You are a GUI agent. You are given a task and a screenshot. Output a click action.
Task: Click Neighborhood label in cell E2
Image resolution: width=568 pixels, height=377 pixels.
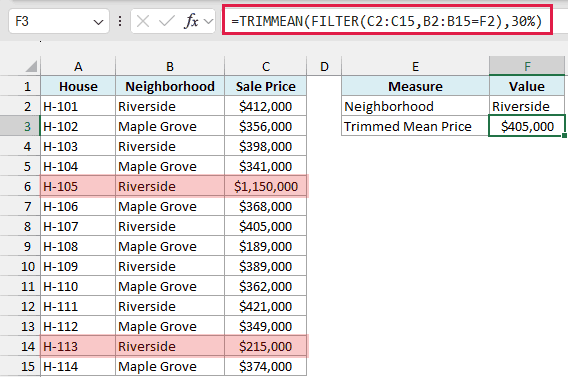pos(415,106)
